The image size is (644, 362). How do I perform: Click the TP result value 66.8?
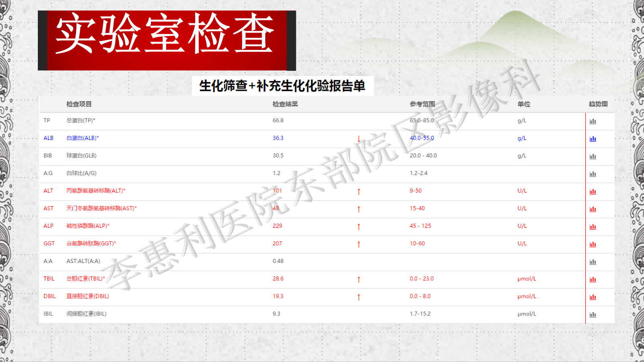tap(278, 120)
